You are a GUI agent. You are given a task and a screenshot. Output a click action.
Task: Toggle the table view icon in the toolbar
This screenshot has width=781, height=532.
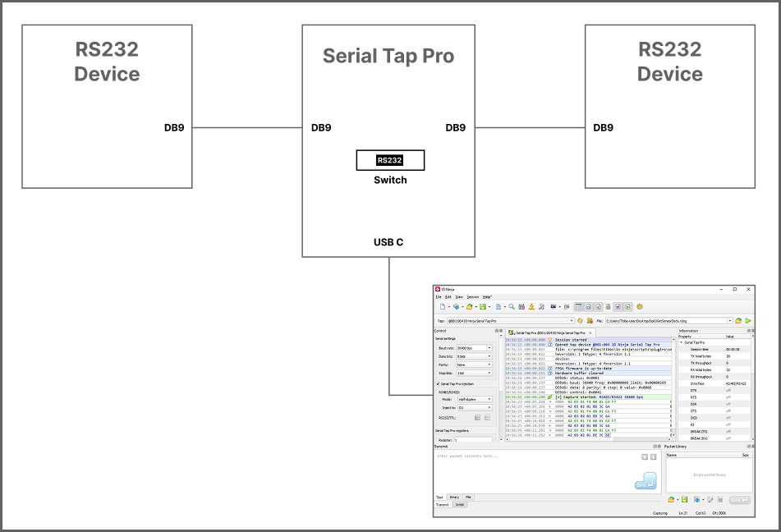coord(578,307)
